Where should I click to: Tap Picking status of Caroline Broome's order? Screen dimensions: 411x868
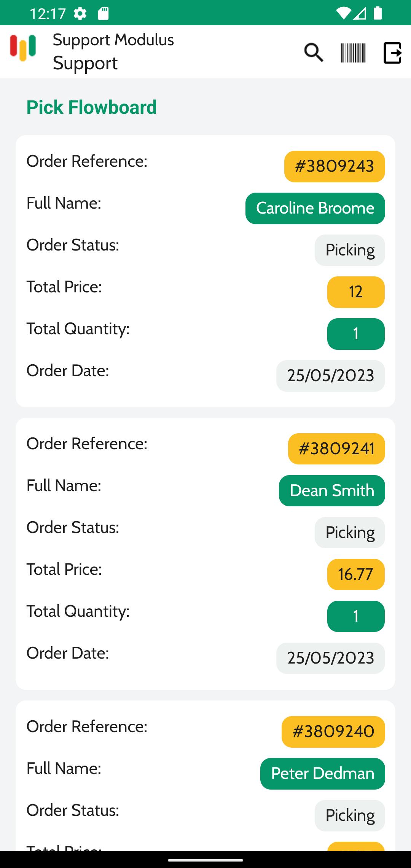(350, 250)
